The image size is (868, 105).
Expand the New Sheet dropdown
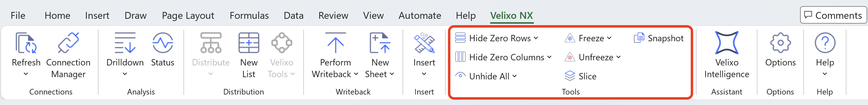point(391,74)
